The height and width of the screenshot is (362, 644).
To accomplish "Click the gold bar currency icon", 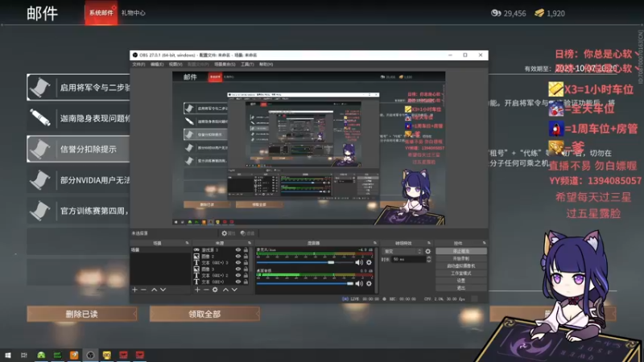I will pos(539,13).
